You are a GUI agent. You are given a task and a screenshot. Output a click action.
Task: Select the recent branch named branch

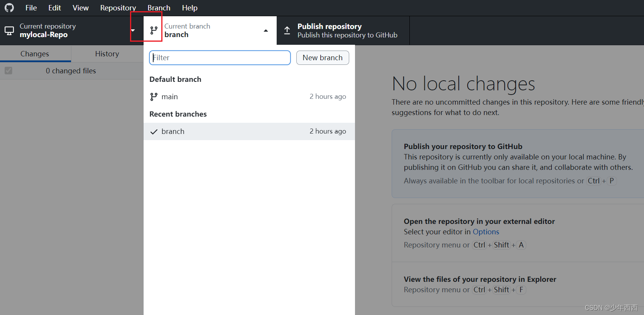(249, 131)
